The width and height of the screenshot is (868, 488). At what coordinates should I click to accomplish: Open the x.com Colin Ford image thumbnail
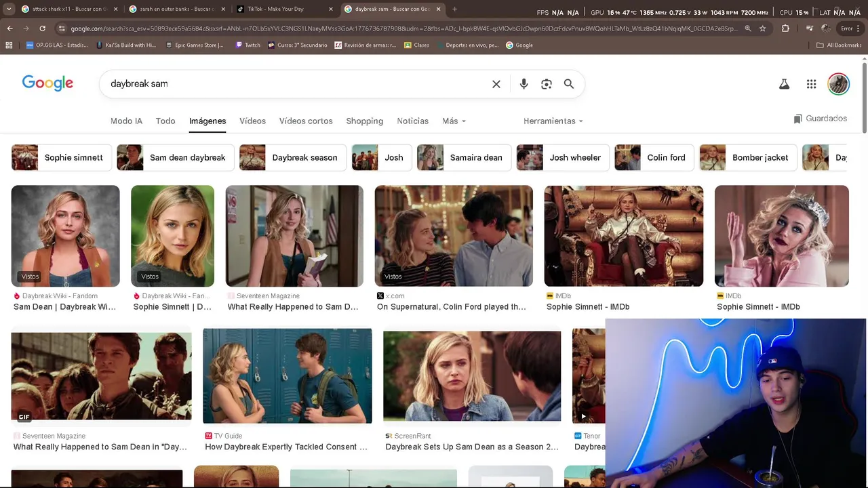click(x=454, y=236)
